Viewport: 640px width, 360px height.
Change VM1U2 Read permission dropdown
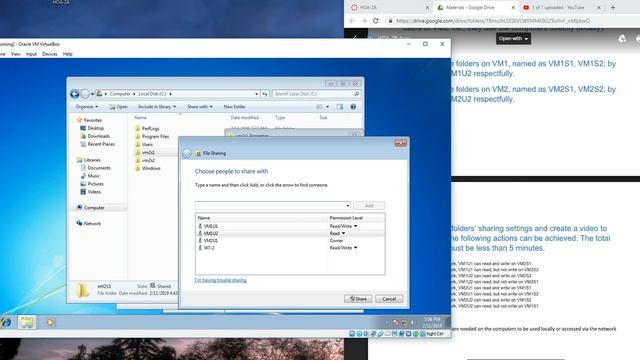338,233
